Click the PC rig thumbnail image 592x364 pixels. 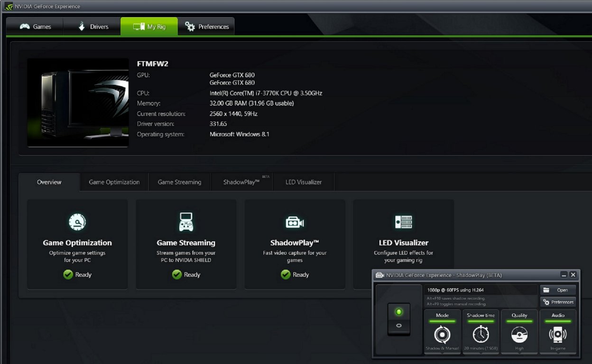click(78, 102)
